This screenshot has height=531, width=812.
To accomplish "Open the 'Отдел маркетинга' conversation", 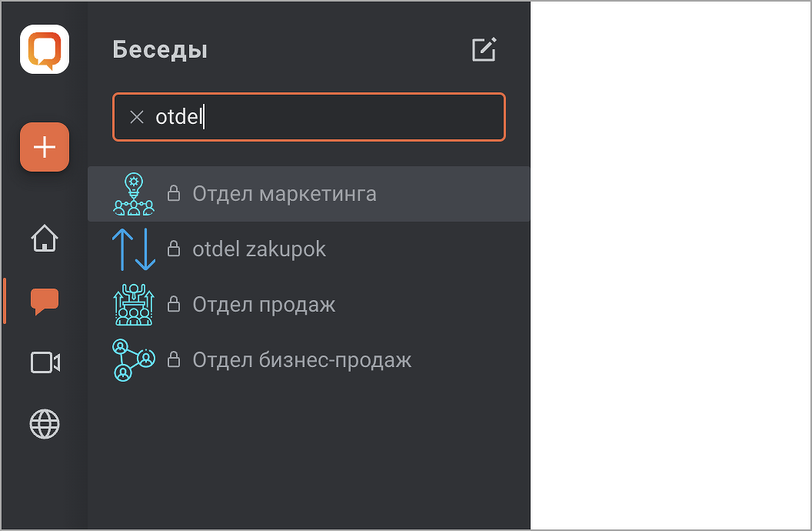I will 285,193.
